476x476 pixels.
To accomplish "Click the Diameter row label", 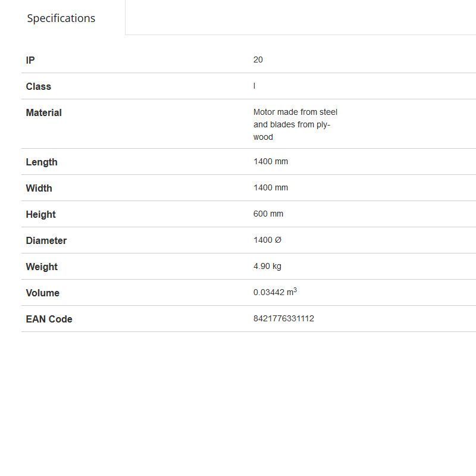I will [x=46, y=240].
